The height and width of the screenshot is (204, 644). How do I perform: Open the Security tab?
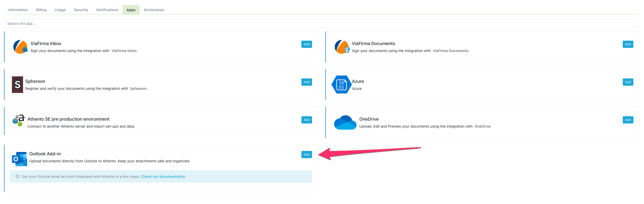(x=81, y=10)
